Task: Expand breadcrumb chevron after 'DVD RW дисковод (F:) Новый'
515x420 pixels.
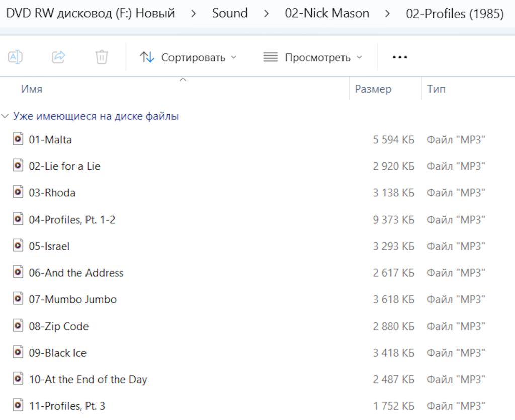Action: point(194,14)
